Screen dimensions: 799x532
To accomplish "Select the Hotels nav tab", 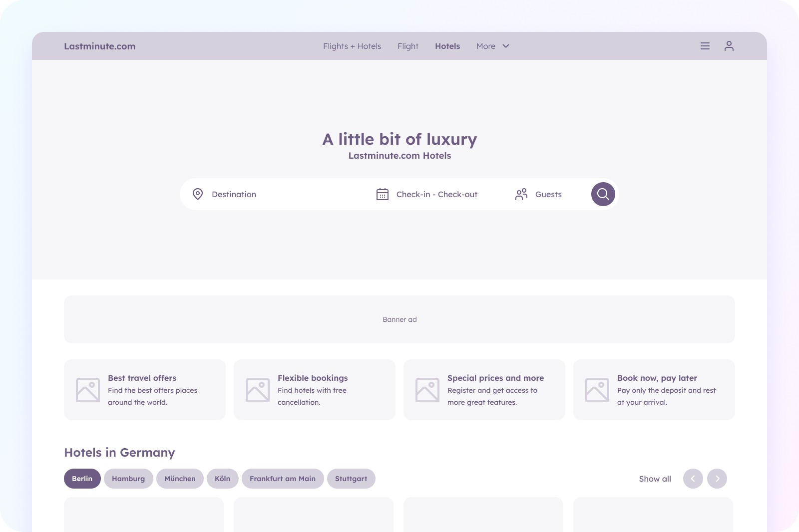I will tap(447, 46).
